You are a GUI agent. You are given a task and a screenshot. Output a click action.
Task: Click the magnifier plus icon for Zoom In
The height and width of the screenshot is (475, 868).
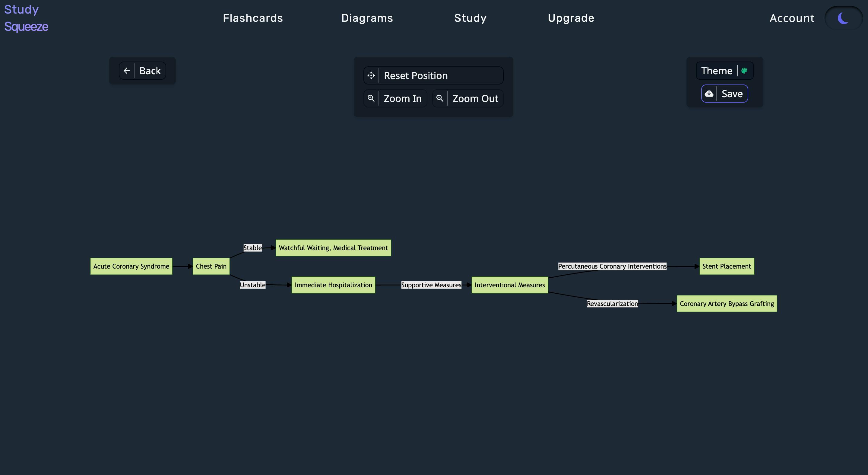371,98
